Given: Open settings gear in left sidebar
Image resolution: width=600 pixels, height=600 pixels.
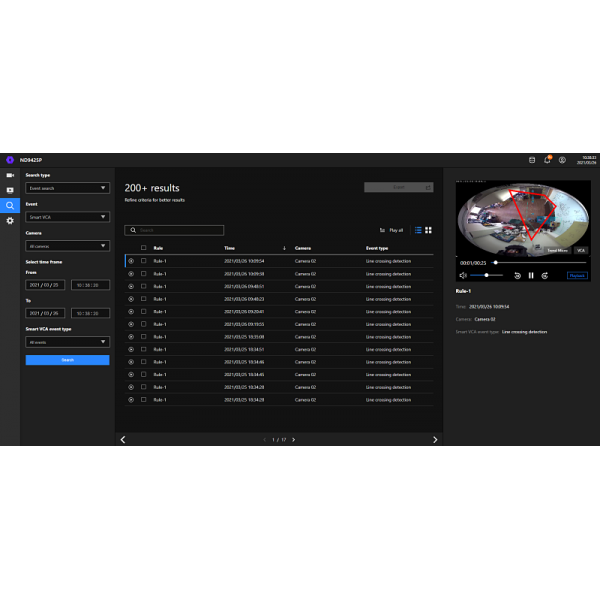Looking at the screenshot, I should [x=10, y=220].
